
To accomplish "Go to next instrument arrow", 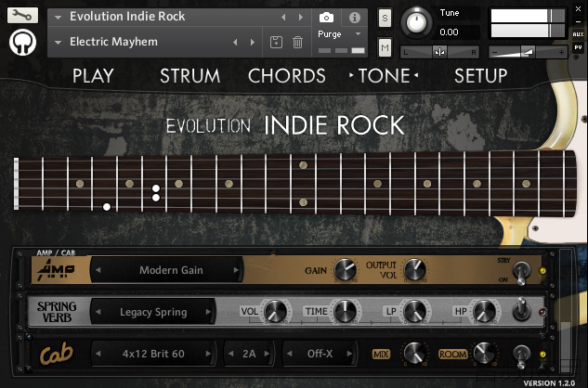I will [301, 18].
